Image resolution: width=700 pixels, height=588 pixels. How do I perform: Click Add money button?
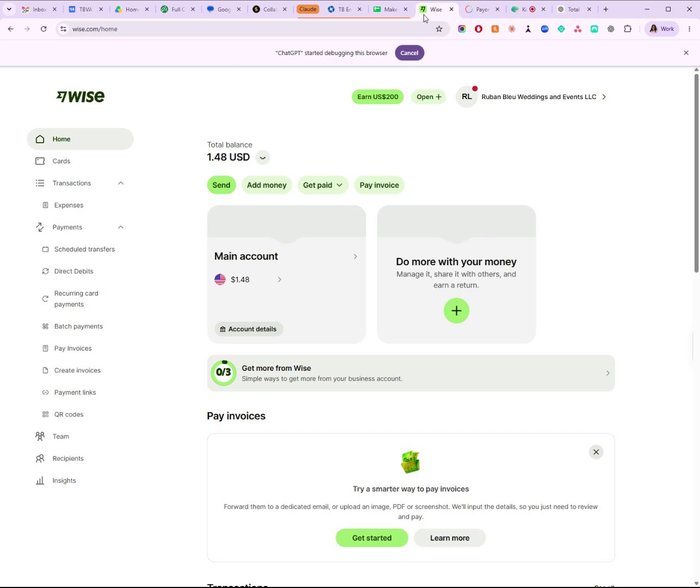(267, 185)
